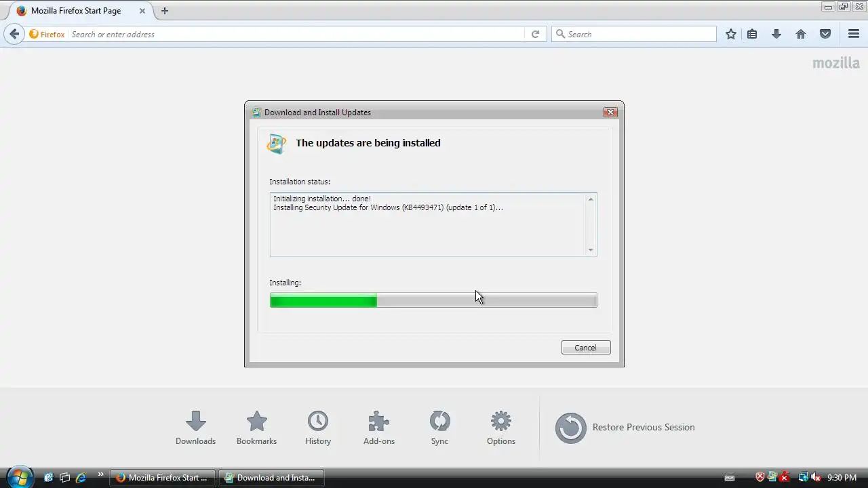Click Switch between windows Quick Launch icon

tap(64, 477)
